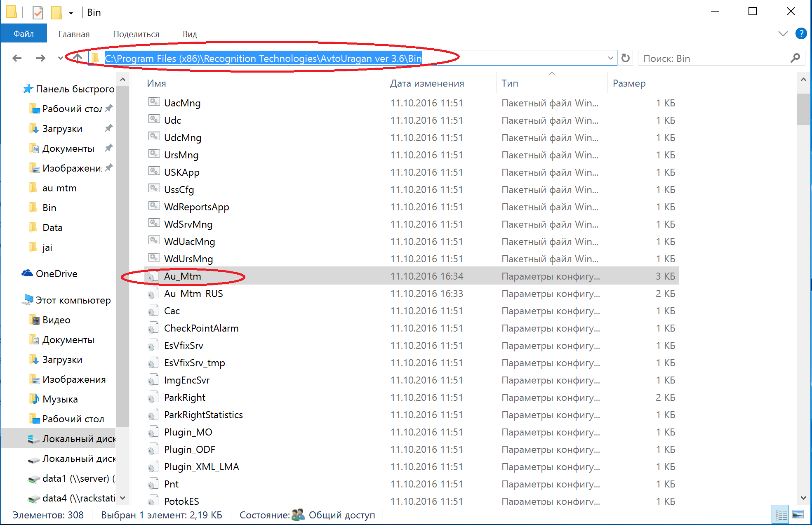This screenshot has width=812, height=525.
Task: Go up one folder level
Action: pos(78,58)
